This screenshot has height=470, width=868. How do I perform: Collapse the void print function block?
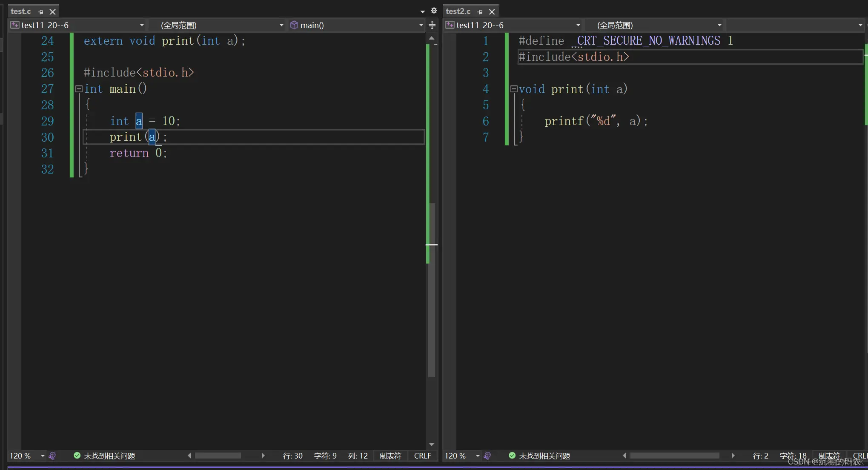(514, 89)
